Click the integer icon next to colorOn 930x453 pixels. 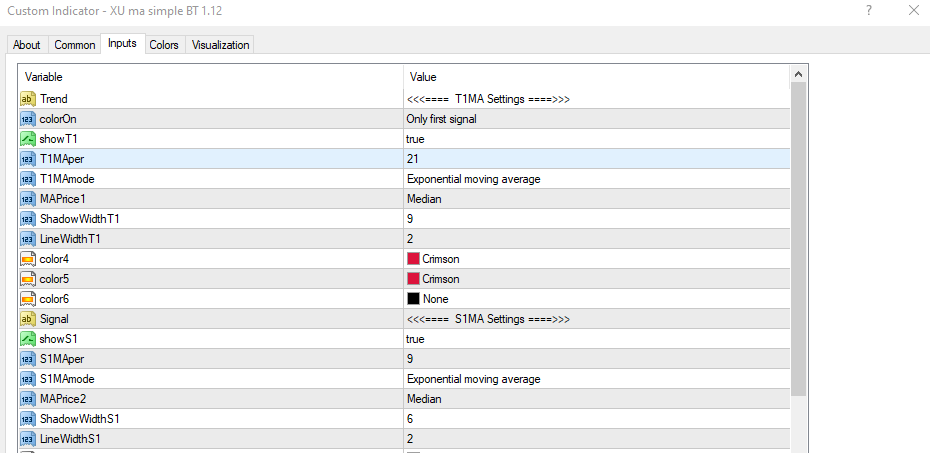(x=28, y=119)
